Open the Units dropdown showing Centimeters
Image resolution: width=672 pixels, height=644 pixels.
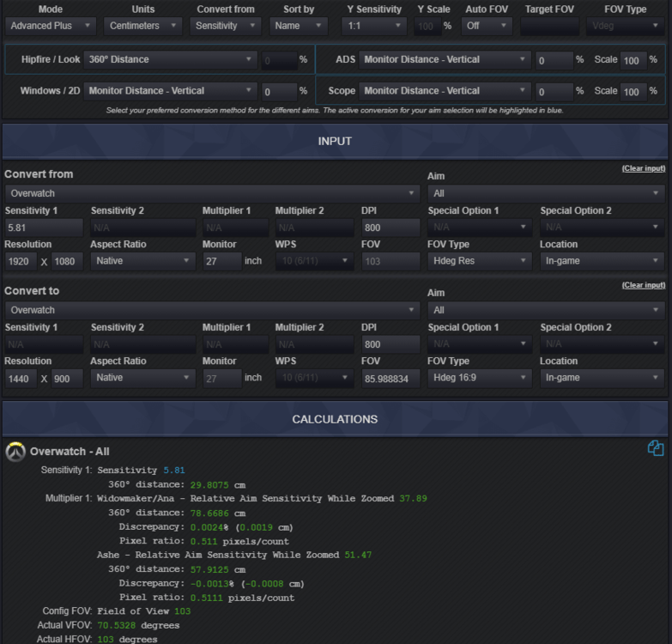tap(142, 26)
